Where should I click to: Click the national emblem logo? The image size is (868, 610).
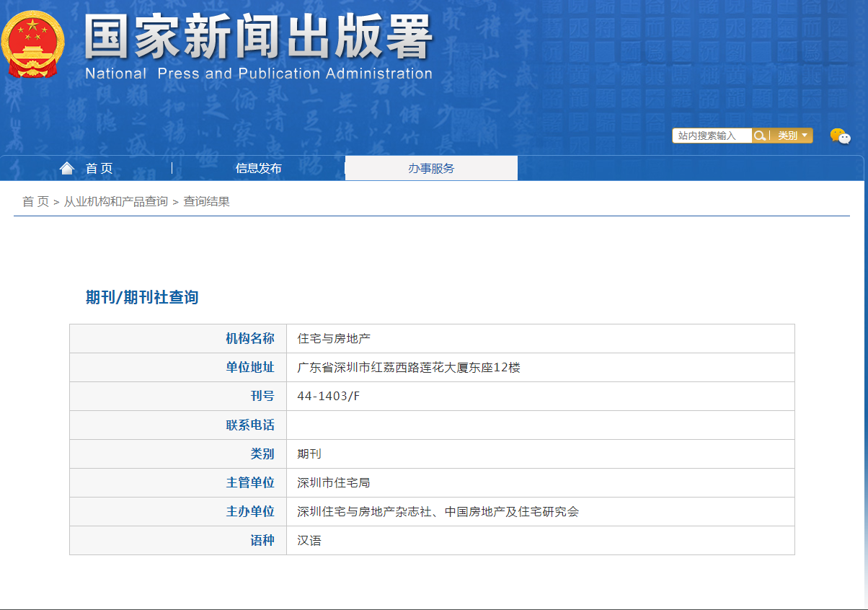[x=32, y=44]
